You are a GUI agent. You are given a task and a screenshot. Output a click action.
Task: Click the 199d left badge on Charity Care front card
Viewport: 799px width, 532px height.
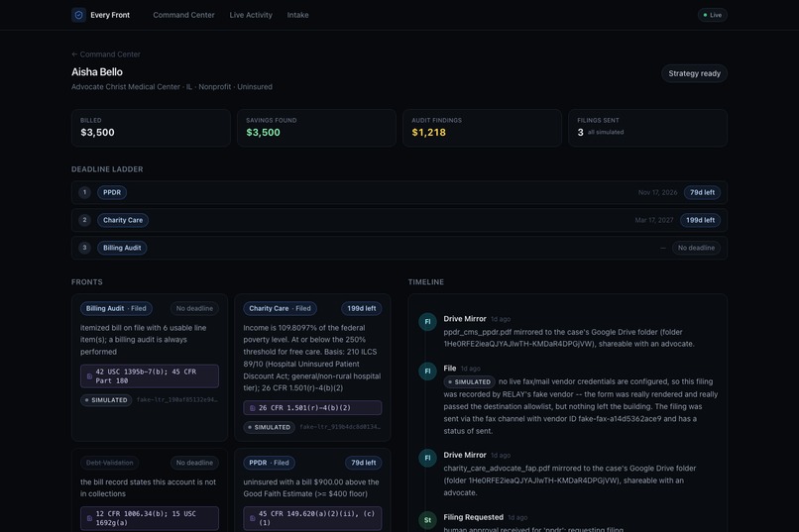coord(361,308)
